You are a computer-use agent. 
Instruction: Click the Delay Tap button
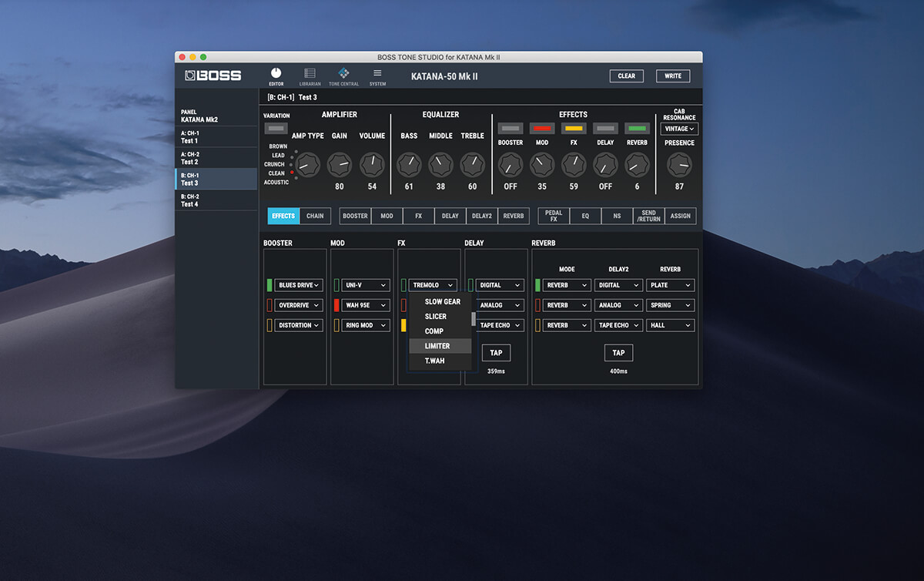click(x=496, y=353)
